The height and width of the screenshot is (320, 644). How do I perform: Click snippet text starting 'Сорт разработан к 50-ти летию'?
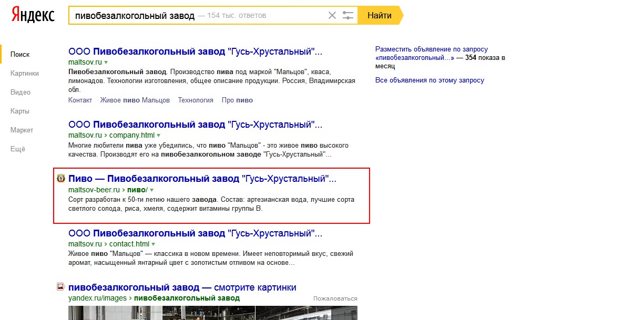tap(211, 204)
